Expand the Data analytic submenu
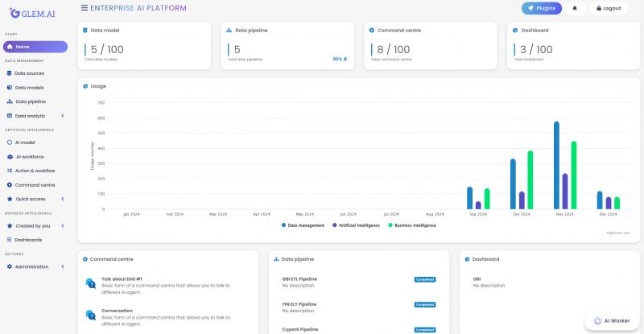 coord(63,116)
